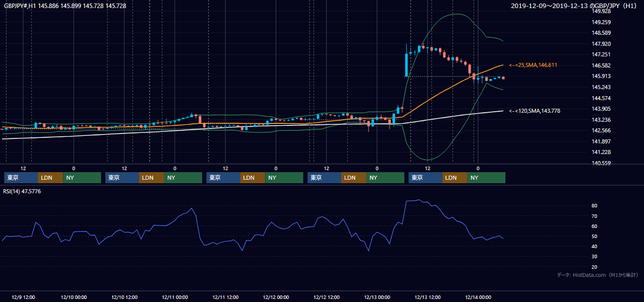Click price axis value 143.236
Image resolution: width=644 pixels, height=302 pixels.
(x=601, y=120)
